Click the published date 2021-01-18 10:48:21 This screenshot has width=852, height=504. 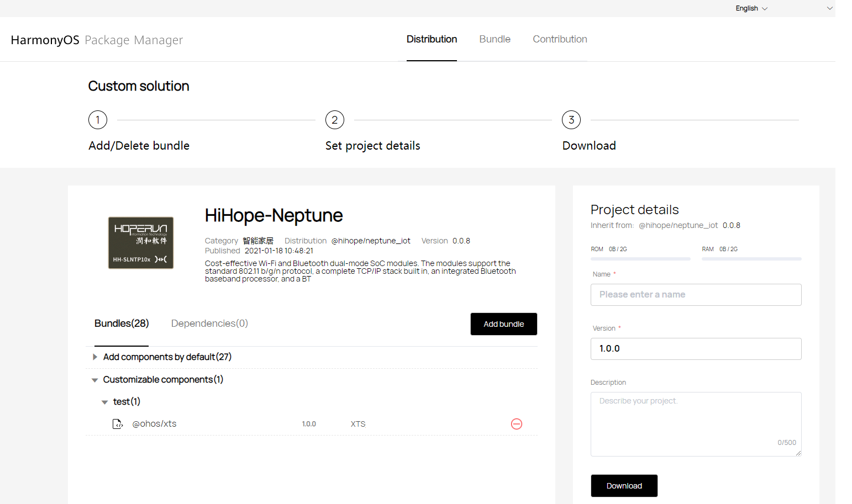[279, 251]
